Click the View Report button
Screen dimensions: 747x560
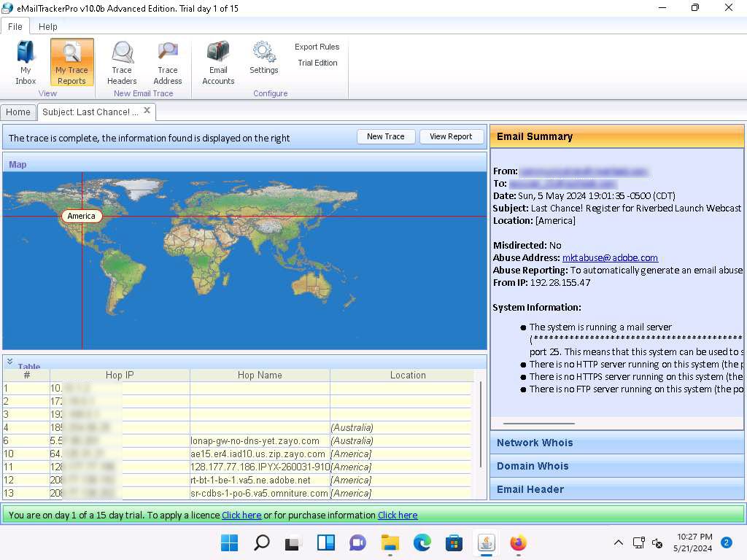(450, 136)
